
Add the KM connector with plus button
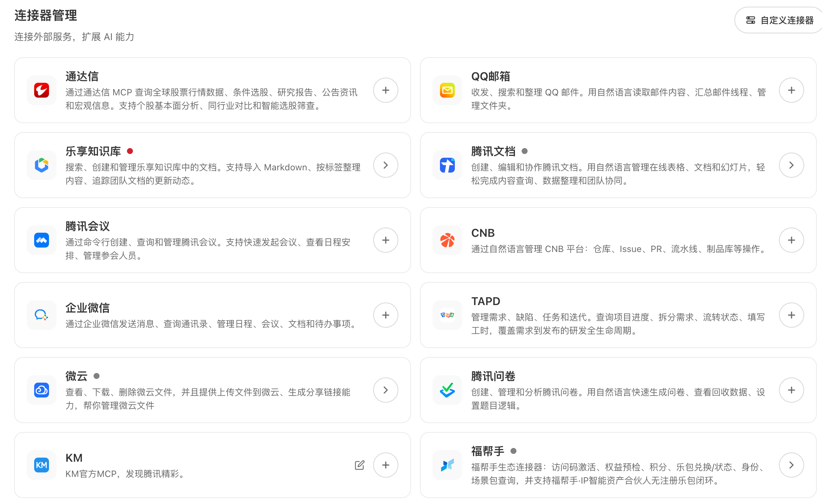click(386, 465)
